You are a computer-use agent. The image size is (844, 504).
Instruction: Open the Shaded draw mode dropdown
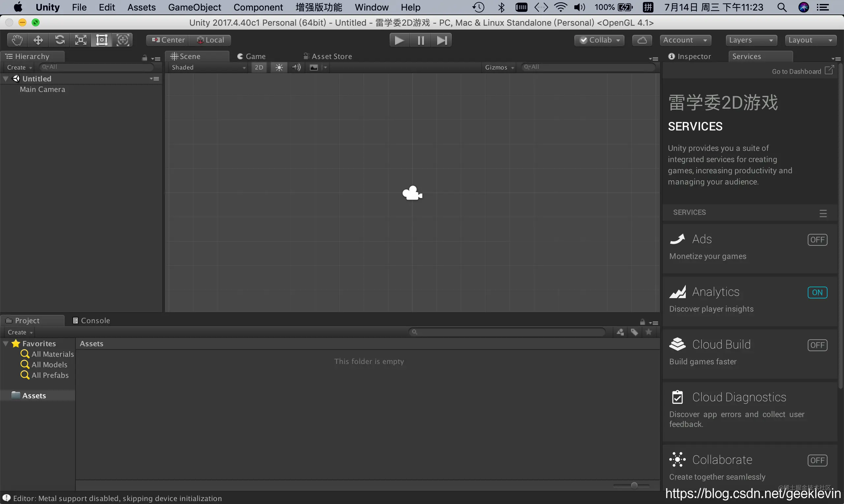tap(208, 67)
